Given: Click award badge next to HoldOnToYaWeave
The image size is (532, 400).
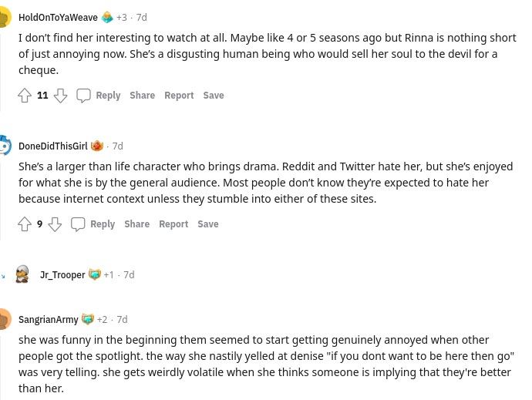Looking at the screenshot, I should point(107,17).
